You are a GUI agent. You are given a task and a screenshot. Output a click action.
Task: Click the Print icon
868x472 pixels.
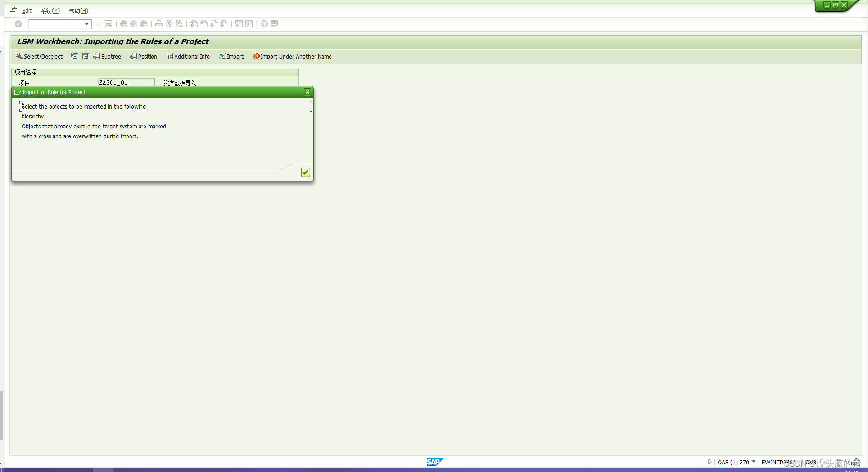[159, 24]
